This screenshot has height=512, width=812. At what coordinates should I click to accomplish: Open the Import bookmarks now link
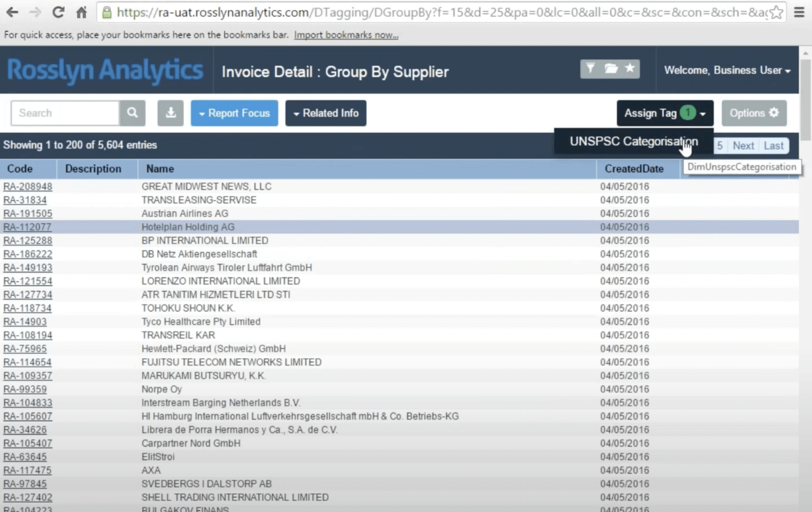click(346, 35)
